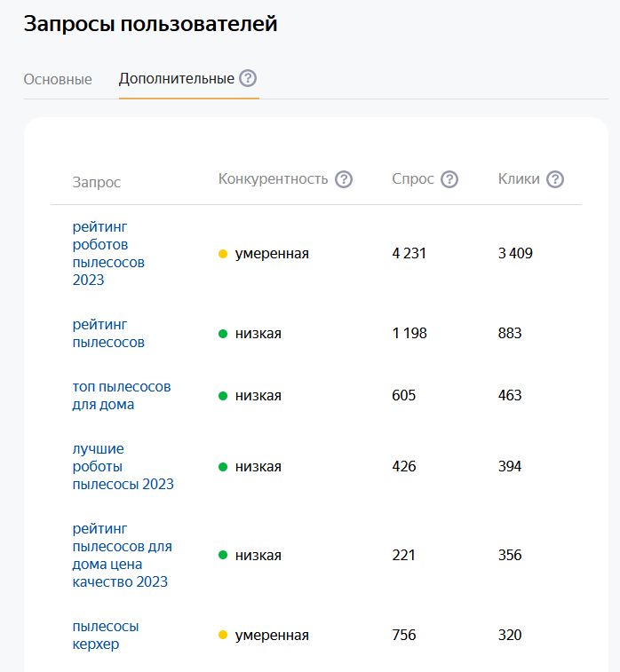The width and height of the screenshot is (620, 672).
Task: Click the Запросы пользователей heading
Action: coord(150,24)
